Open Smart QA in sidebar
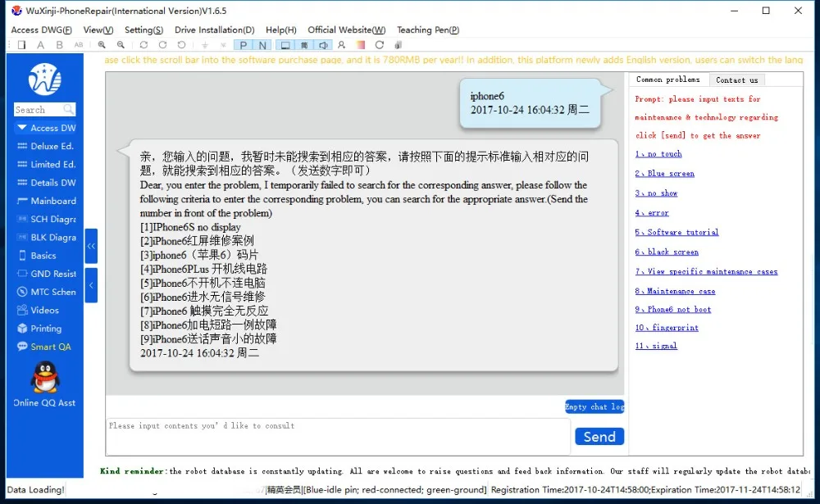This screenshot has height=504, width=820. coord(46,347)
